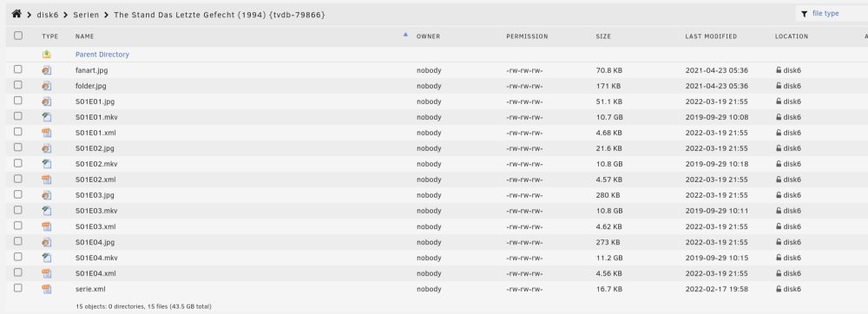Go to the home root icon
Screen dimensions: 868x314
click(16, 14)
